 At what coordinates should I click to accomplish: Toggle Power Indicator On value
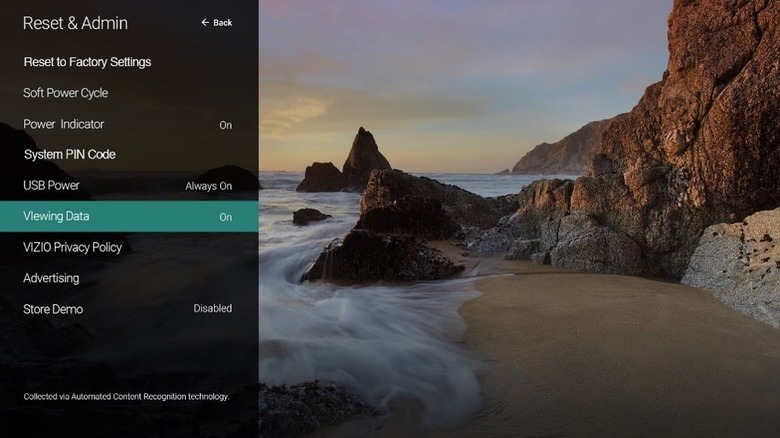[225, 125]
